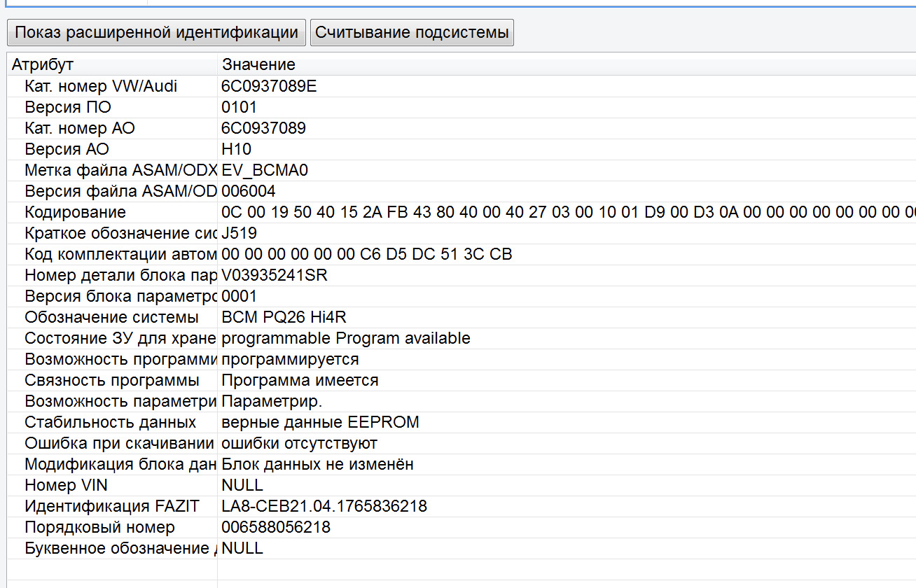
Task: Select the "Версия АО" row with H10
Action: click(x=140, y=148)
